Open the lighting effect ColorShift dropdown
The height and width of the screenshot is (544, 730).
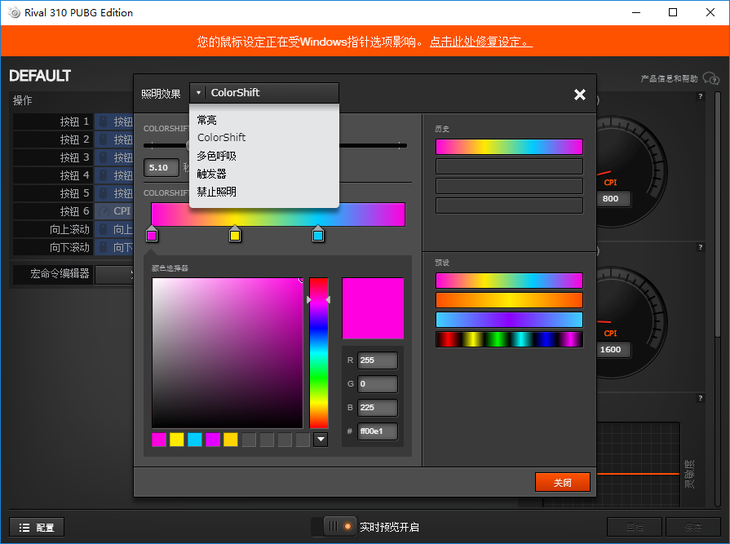click(264, 93)
